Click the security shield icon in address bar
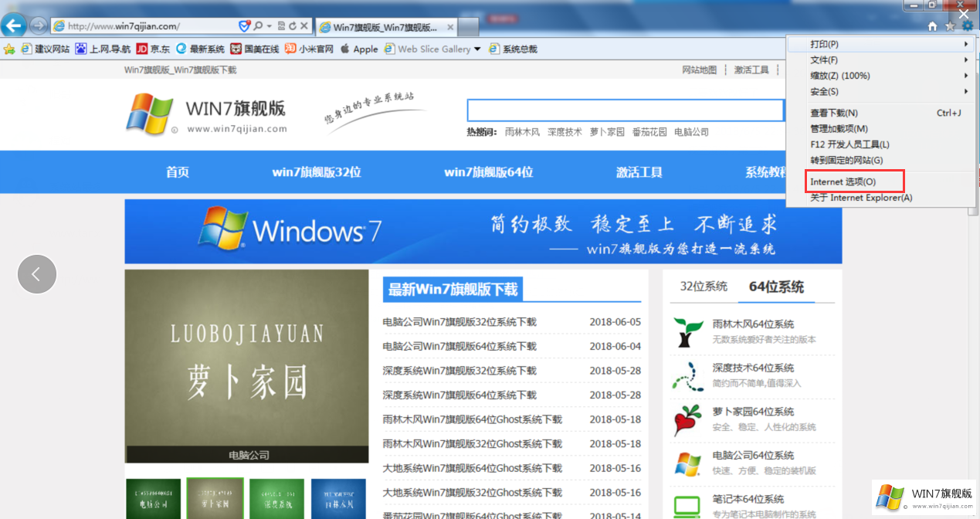This screenshot has width=980, height=519. click(244, 25)
